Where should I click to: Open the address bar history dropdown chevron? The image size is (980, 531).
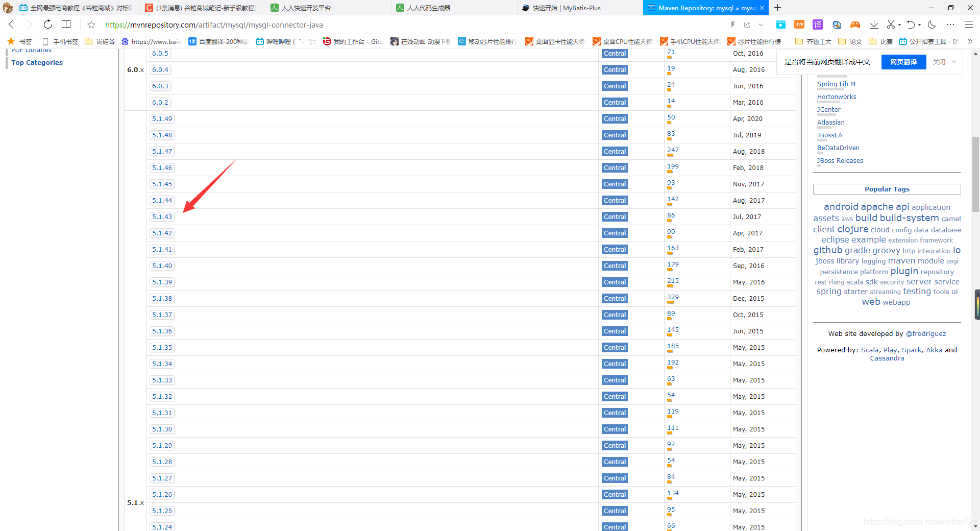761,25
